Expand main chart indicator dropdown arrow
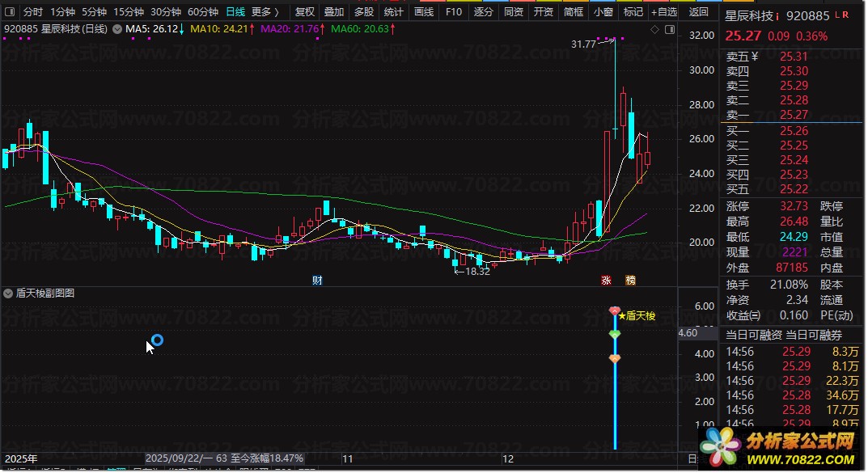 pyautogui.click(x=117, y=29)
